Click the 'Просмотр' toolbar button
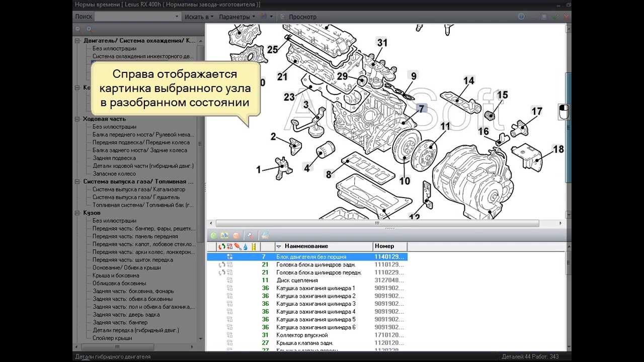The image size is (644, 362). pos(298,17)
